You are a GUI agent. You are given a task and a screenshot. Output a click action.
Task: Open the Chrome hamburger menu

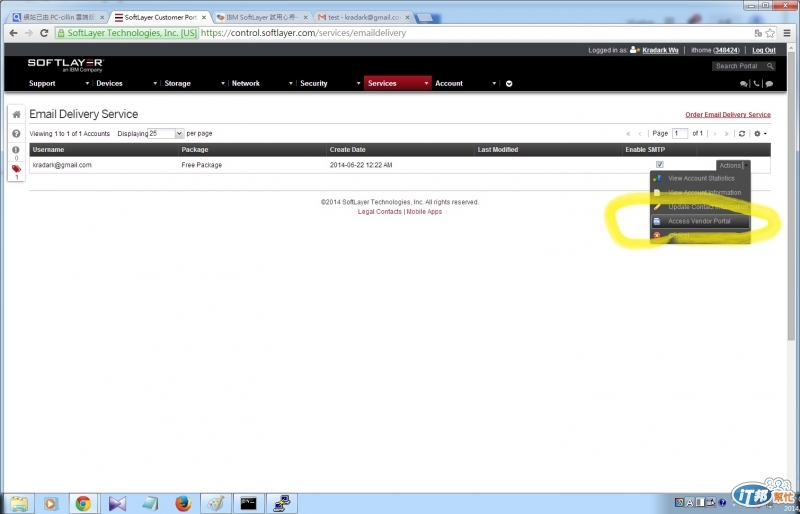pos(787,33)
